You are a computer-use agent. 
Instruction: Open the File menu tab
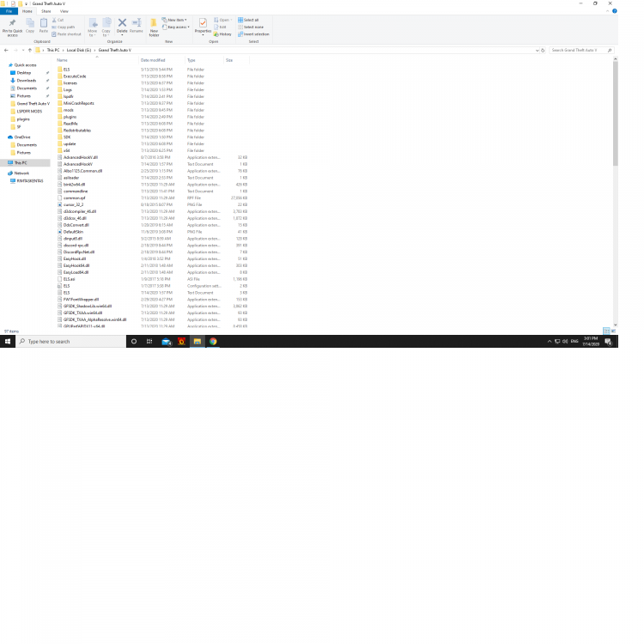[x=9, y=11]
